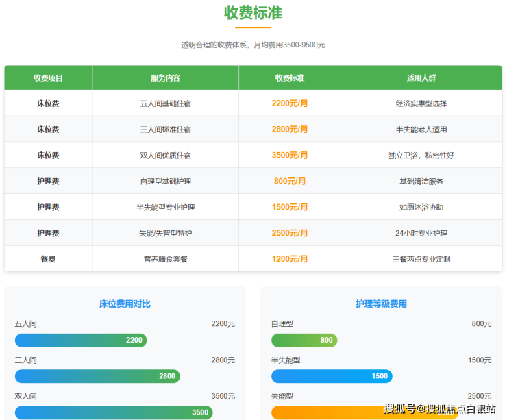Click the 适用人群 column header
507x420 pixels.
click(x=421, y=78)
